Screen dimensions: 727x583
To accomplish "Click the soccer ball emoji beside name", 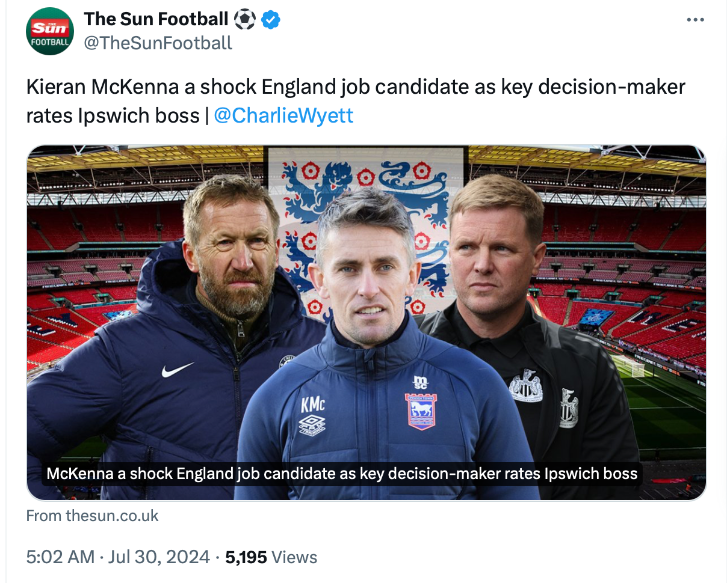I will coord(245,19).
